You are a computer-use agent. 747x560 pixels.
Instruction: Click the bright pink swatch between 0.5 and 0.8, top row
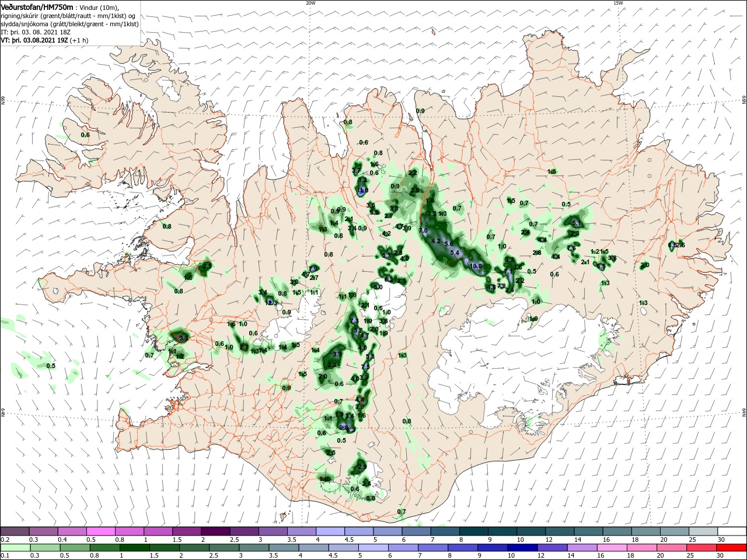tap(100, 531)
